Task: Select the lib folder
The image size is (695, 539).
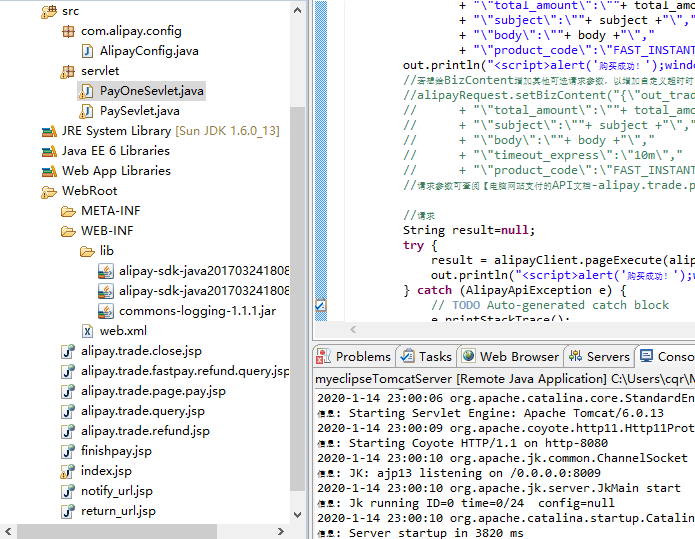Action: (107, 251)
